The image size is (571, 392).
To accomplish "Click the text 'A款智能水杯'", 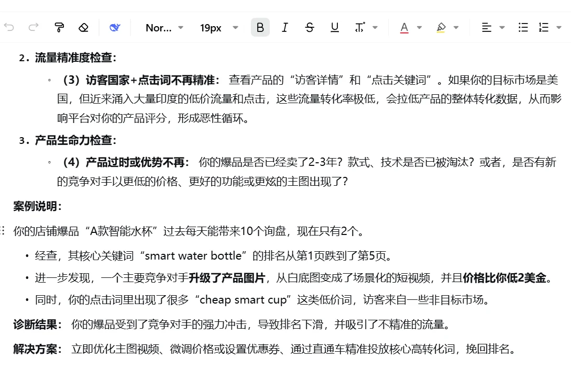I will click(x=121, y=231).
